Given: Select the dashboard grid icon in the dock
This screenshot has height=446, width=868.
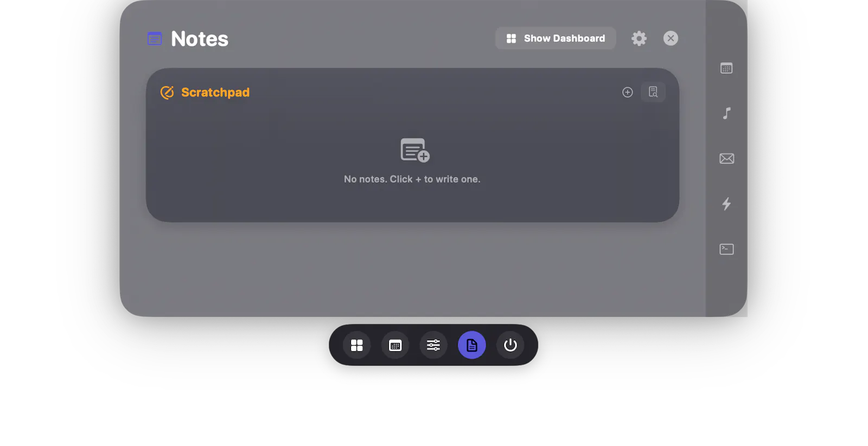Looking at the screenshot, I should coord(357,345).
